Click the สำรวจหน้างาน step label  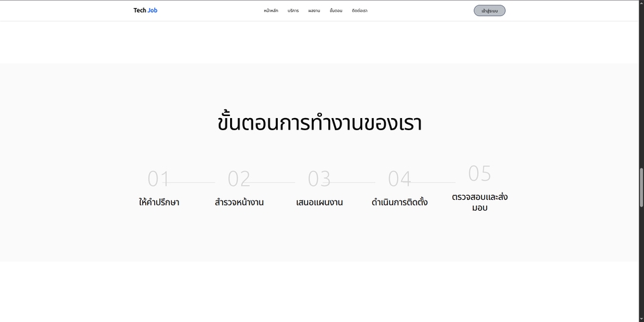(x=239, y=202)
